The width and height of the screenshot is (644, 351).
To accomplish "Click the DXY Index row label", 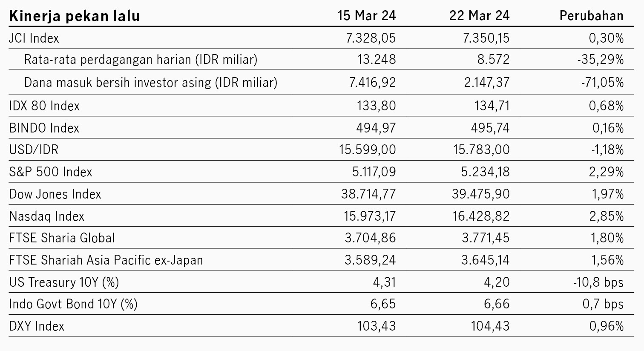I will click(x=37, y=326).
